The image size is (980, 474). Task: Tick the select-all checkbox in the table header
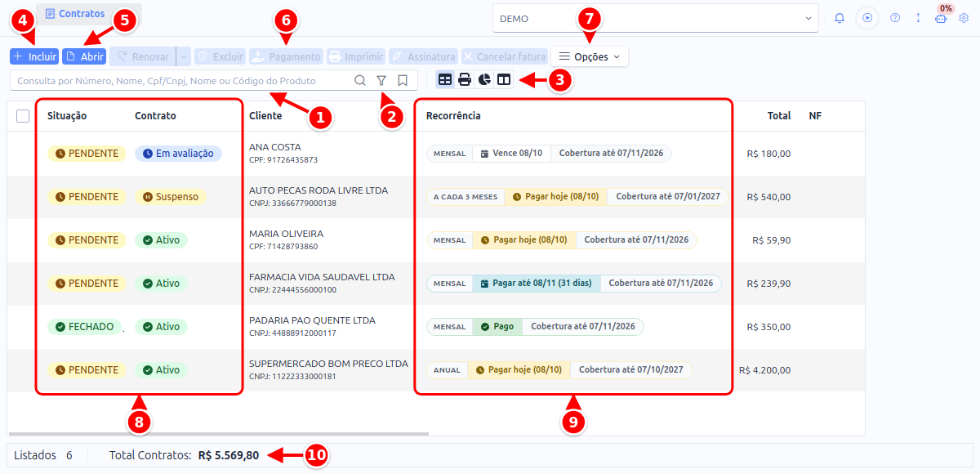(x=23, y=116)
